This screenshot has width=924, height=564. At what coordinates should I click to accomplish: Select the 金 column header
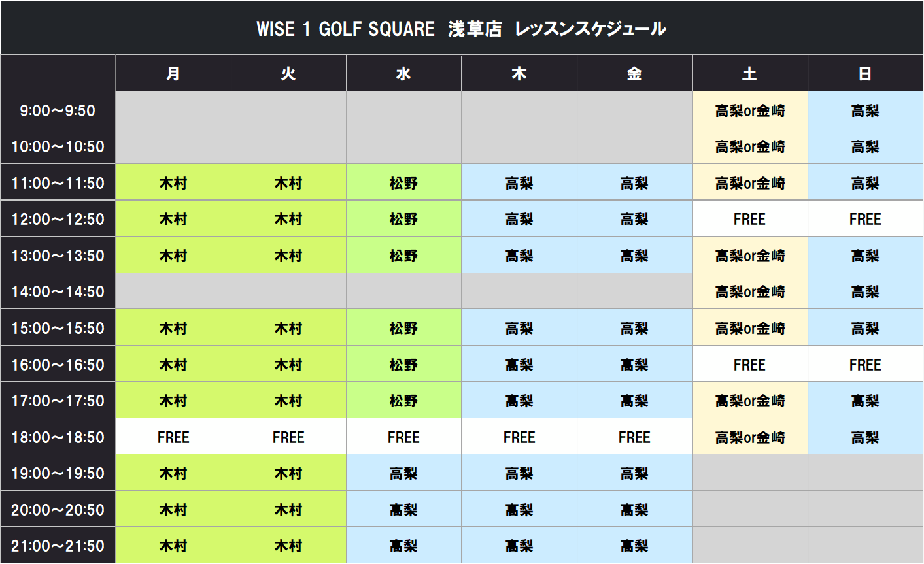point(634,73)
